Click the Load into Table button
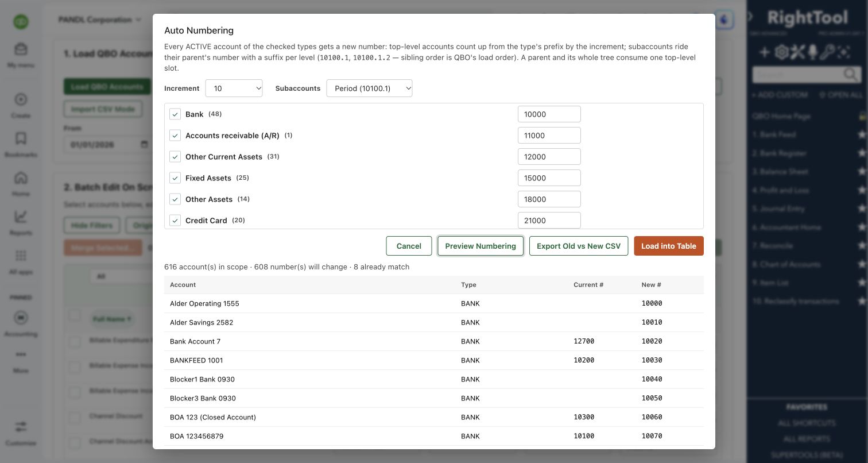 (x=669, y=246)
